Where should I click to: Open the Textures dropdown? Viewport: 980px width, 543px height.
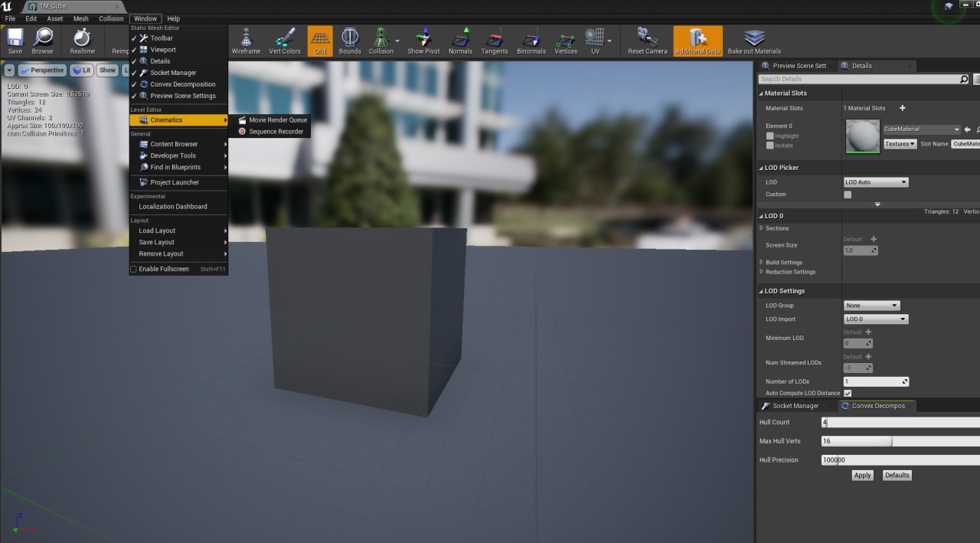click(x=900, y=144)
